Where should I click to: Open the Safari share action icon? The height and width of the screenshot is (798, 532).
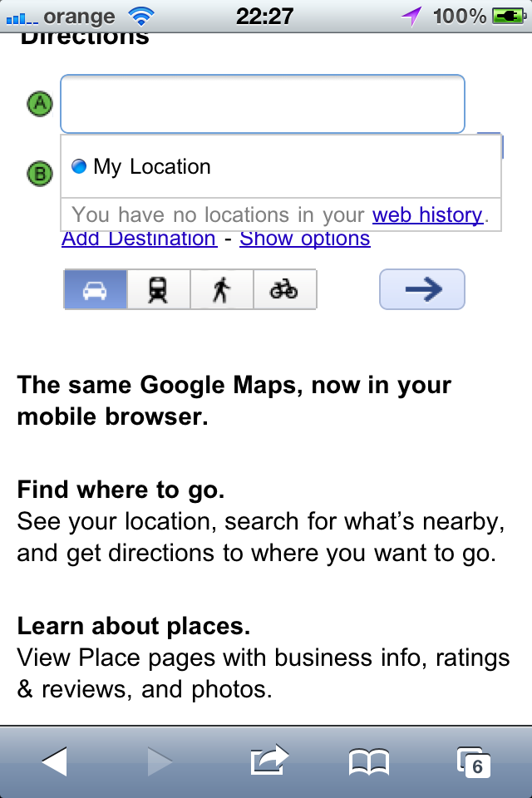pos(269,761)
